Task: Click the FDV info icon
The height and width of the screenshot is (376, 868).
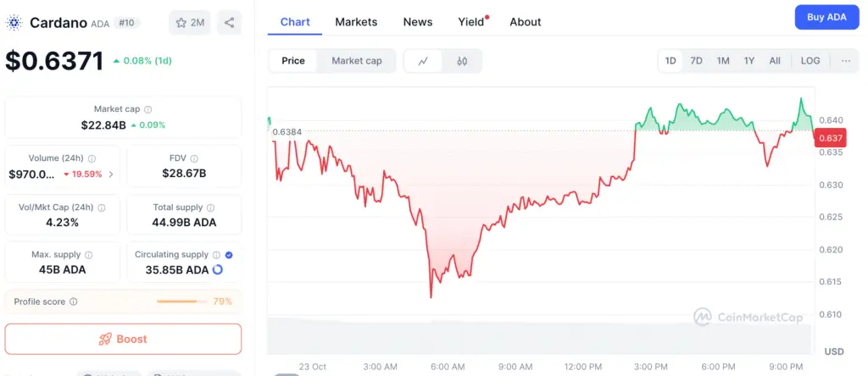Action: click(x=194, y=158)
